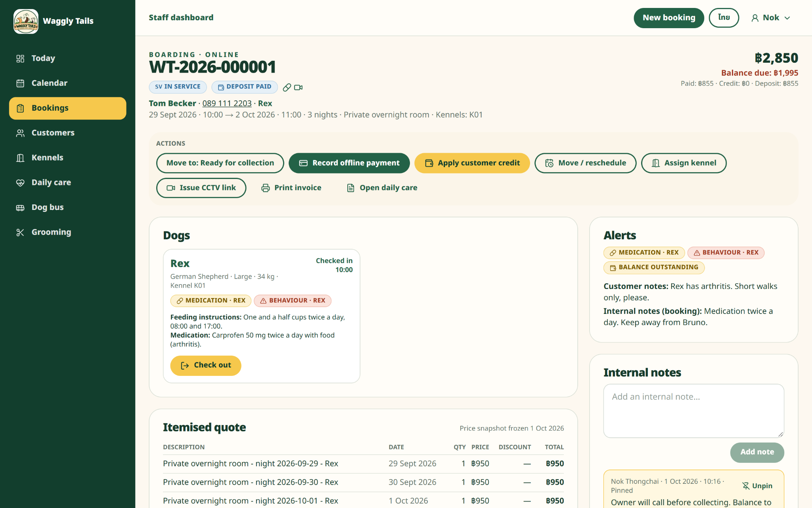812x508 pixels.
Task: Unpin Nok Thongchai's pinned note
Action: 757,486
